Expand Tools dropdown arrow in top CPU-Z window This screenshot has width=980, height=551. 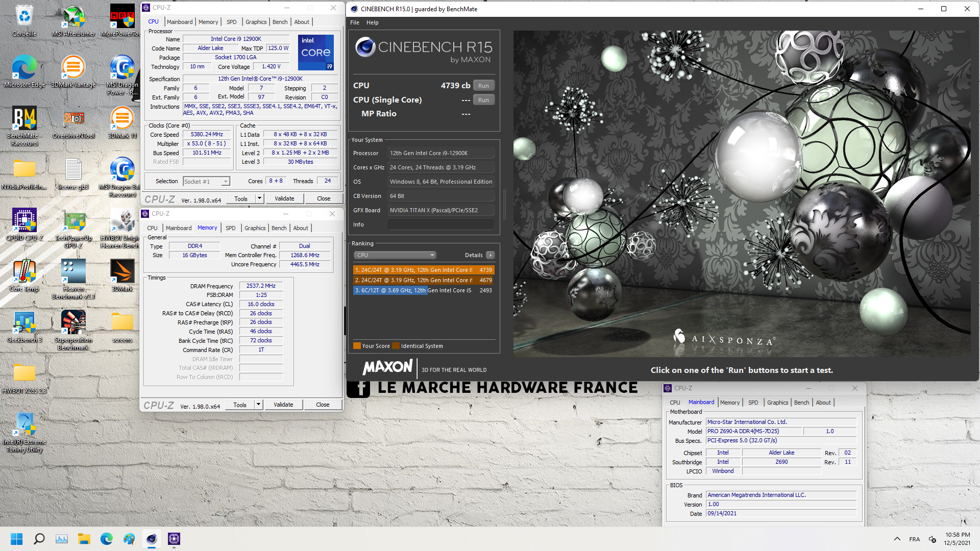point(259,198)
